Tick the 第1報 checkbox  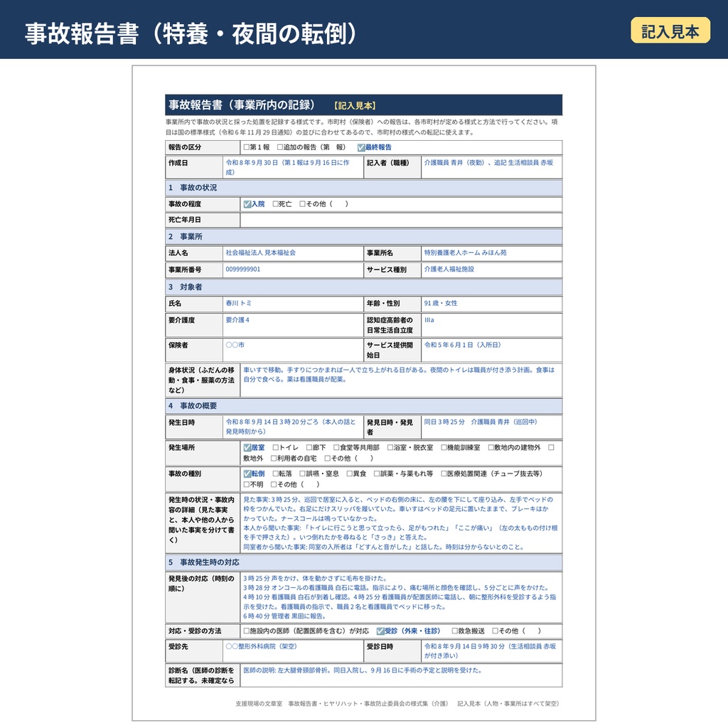pyautogui.click(x=247, y=147)
